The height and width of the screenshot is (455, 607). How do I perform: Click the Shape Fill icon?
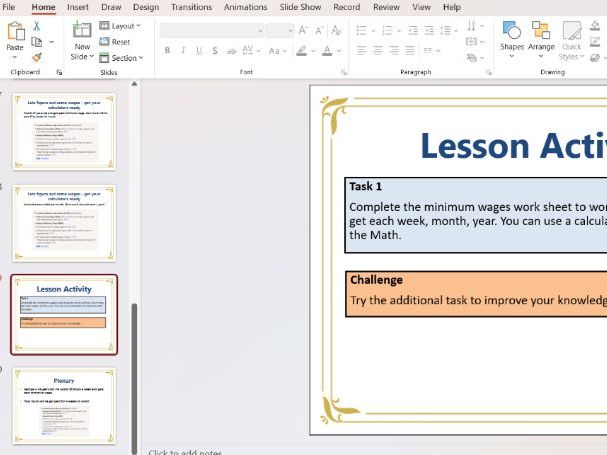595,26
